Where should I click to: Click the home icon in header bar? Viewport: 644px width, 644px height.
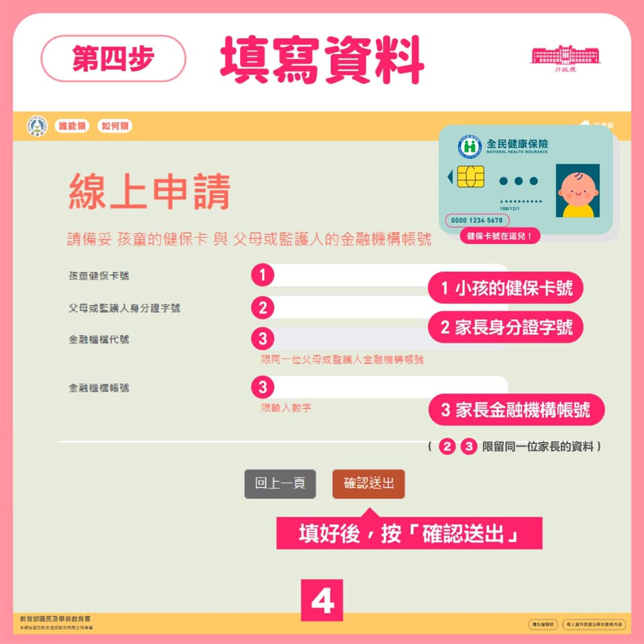(586, 123)
